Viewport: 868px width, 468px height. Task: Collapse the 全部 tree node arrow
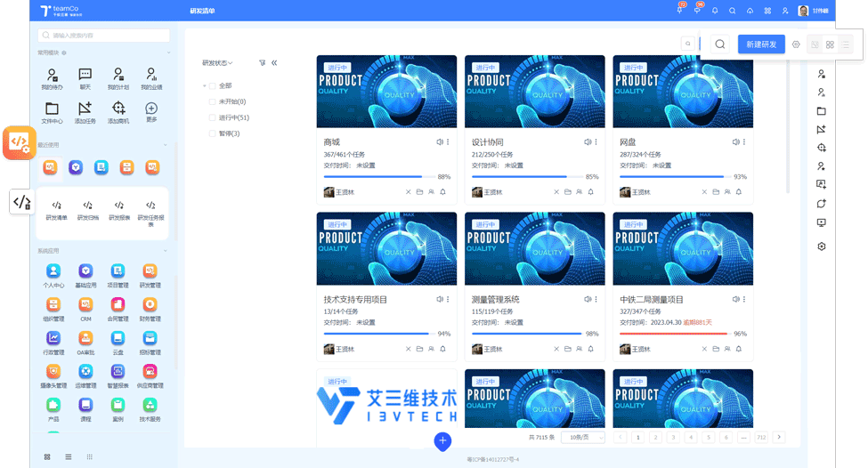(x=204, y=85)
